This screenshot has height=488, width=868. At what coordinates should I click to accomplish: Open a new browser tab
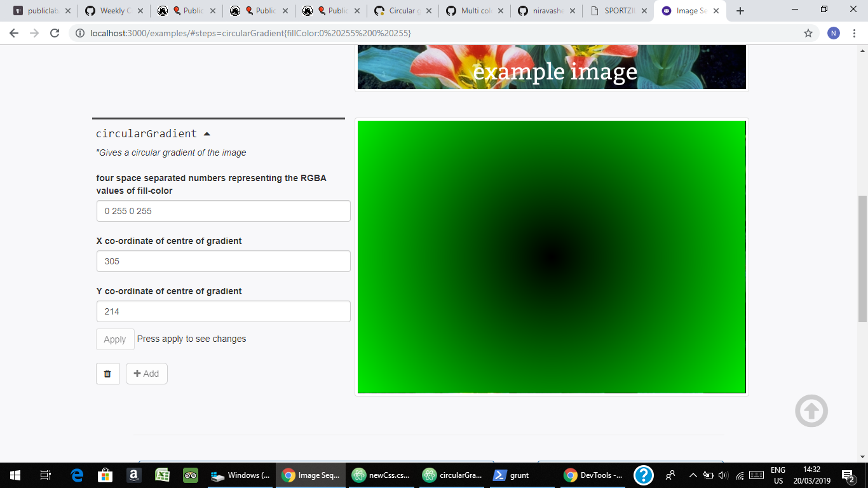740,10
